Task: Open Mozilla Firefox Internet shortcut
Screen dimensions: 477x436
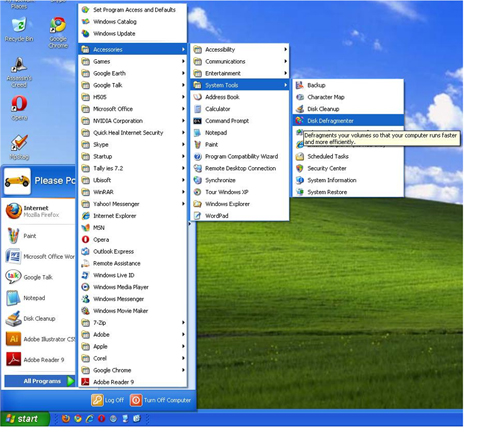Action: click(x=39, y=211)
